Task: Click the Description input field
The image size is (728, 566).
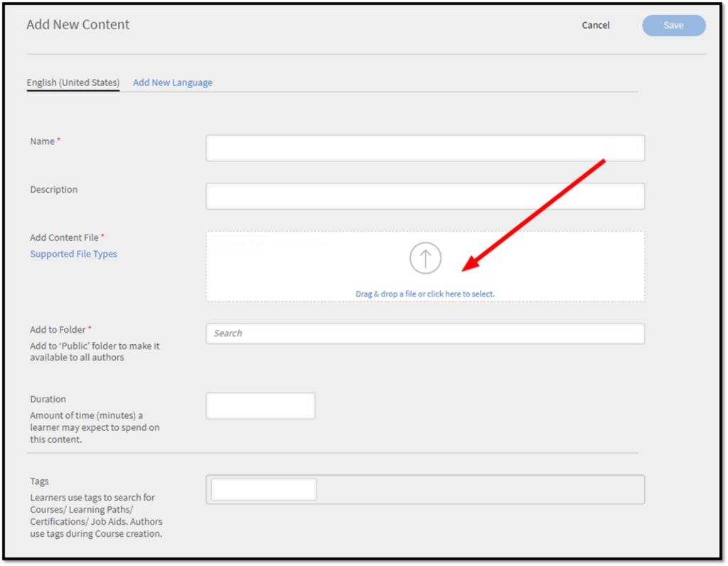Action: [x=425, y=196]
